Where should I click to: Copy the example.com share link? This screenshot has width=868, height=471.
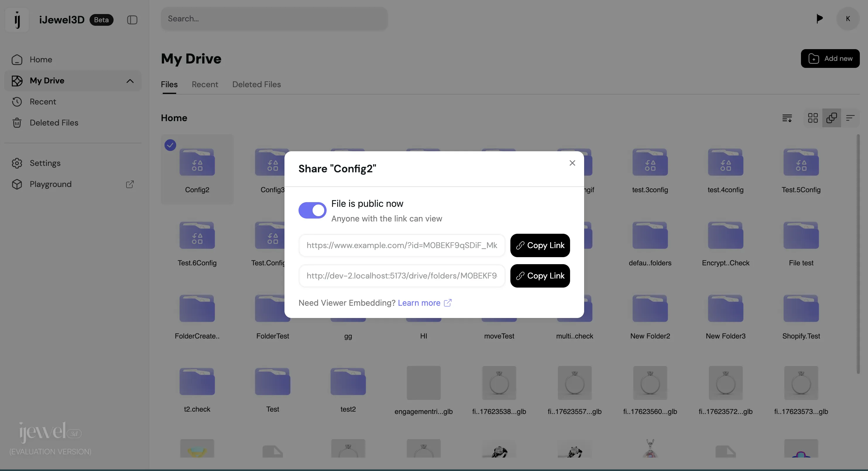point(540,245)
